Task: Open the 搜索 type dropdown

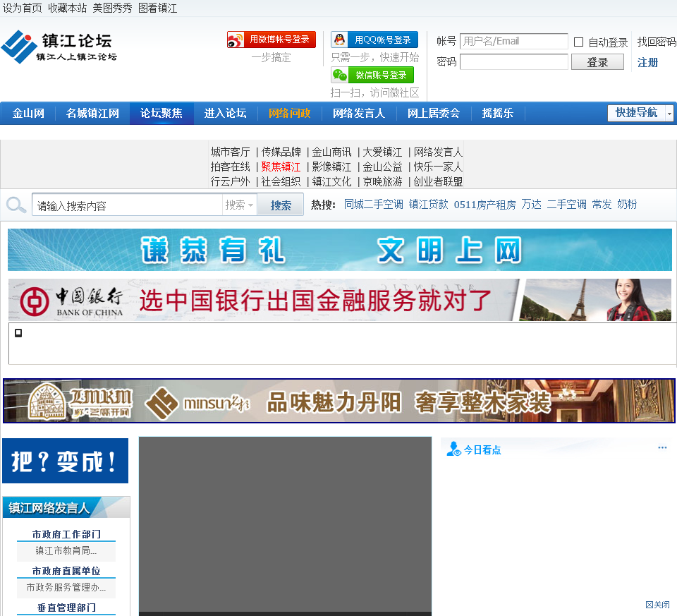Action: pyautogui.click(x=240, y=205)
